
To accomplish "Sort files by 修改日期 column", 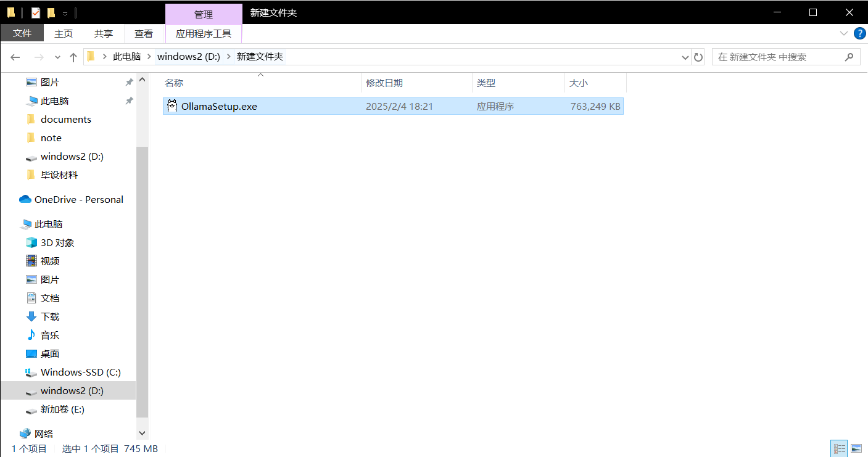I will [384, 83].
